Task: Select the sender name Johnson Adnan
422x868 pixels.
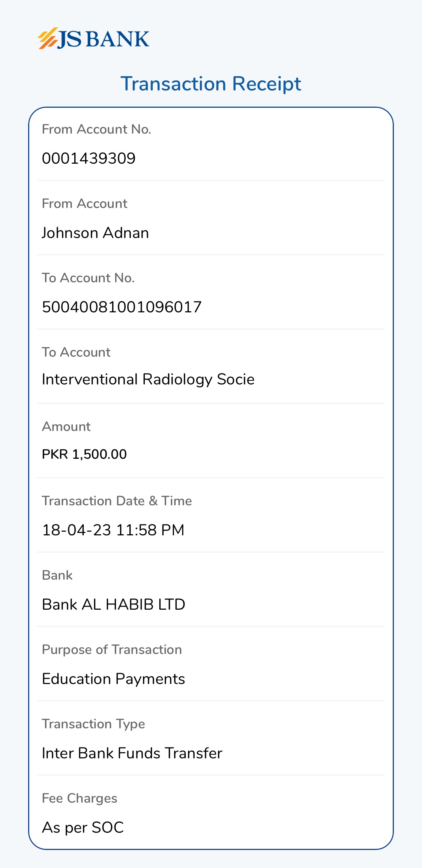Action: (95, 233)
